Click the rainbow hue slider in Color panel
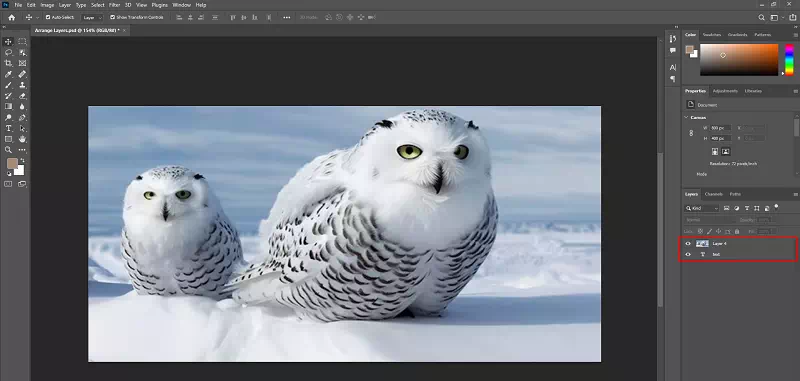 789,60
